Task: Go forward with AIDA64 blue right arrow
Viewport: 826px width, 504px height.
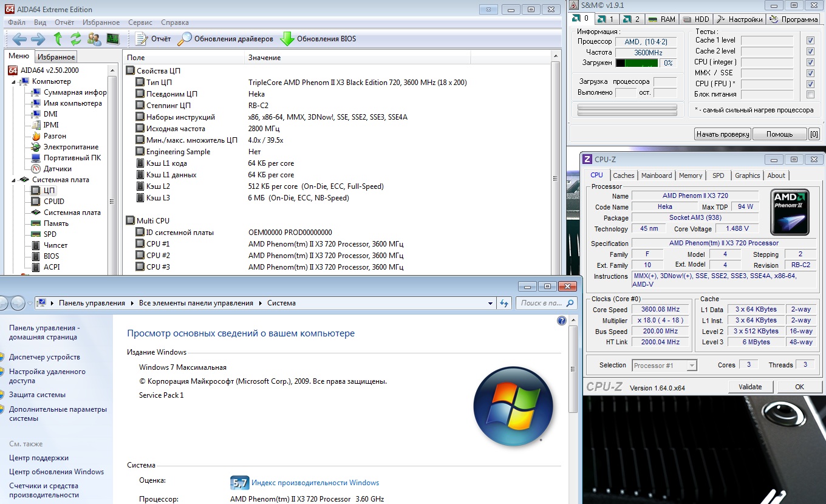Action: 38,39
